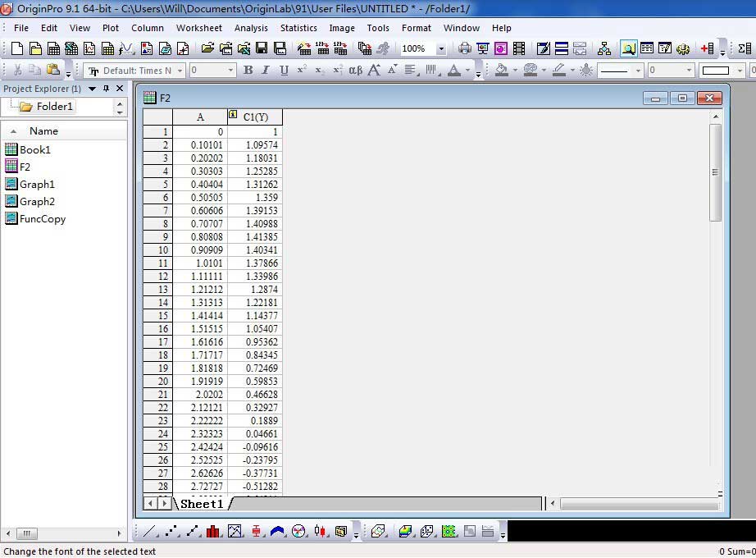Apply superscript formatting
Viewport: 756px width, 558px height.
tap(303, 71)
